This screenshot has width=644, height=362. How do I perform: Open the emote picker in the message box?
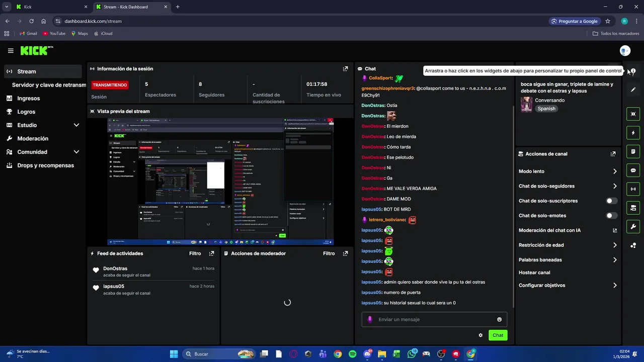click(x=499, y=319)
